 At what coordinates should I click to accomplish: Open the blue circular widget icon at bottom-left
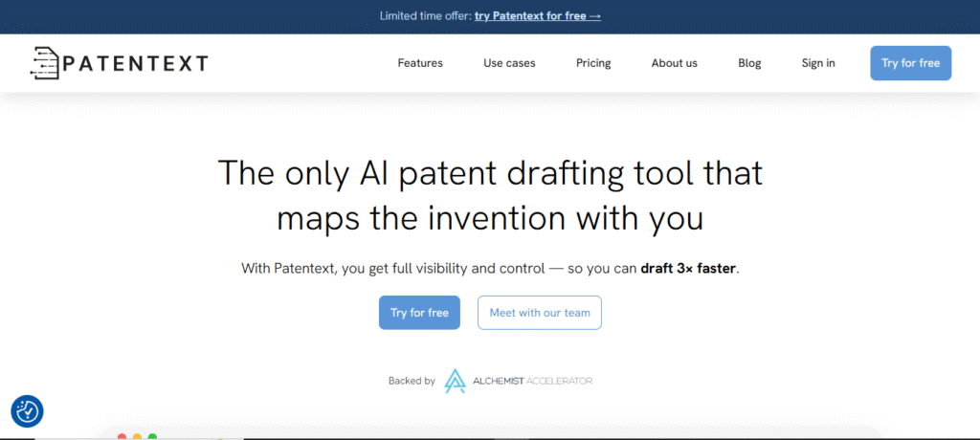[x=27, y=411]
